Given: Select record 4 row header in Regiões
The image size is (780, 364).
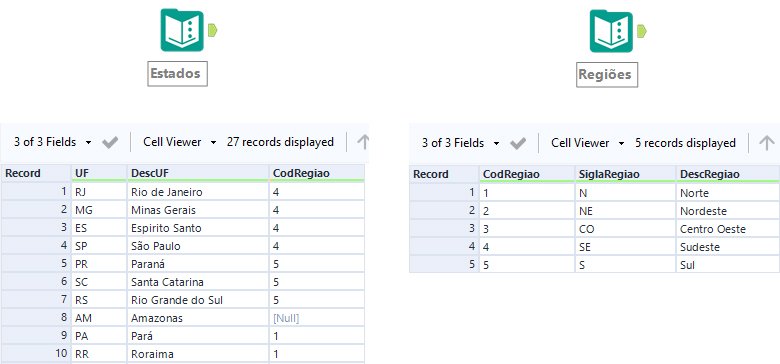Looking at the screenshot, I should 444,247.
